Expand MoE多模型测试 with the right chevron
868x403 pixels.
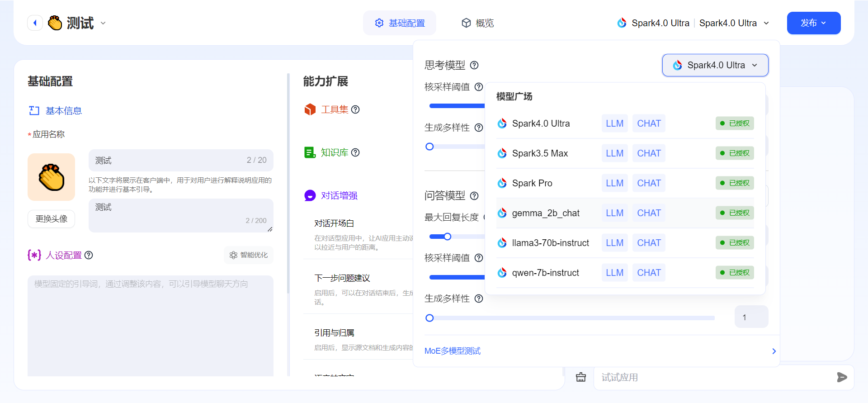coord(774,351)
